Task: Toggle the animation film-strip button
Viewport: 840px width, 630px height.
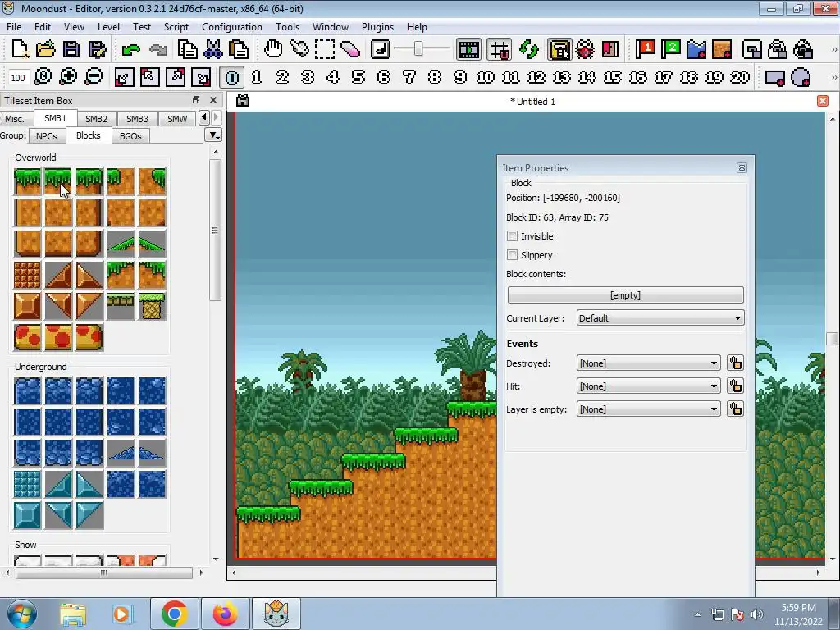Action: pyautogui.click(x=468, y=50)
